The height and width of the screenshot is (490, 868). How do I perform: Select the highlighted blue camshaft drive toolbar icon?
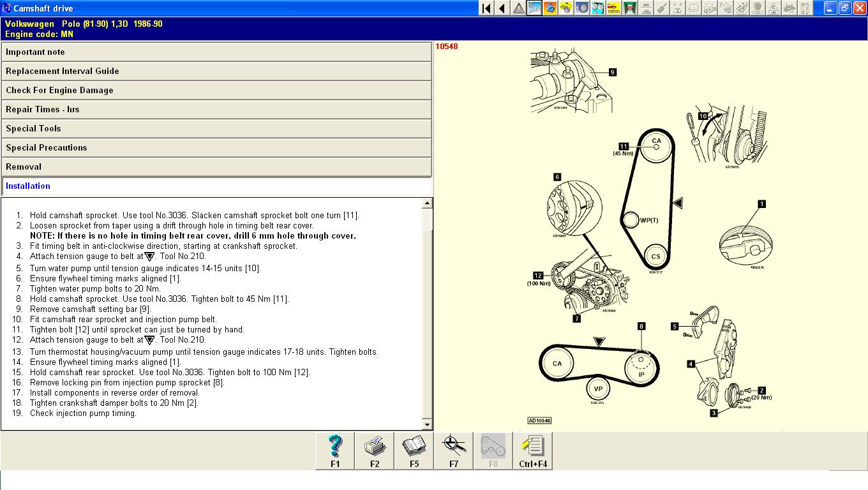pos(534,8)
